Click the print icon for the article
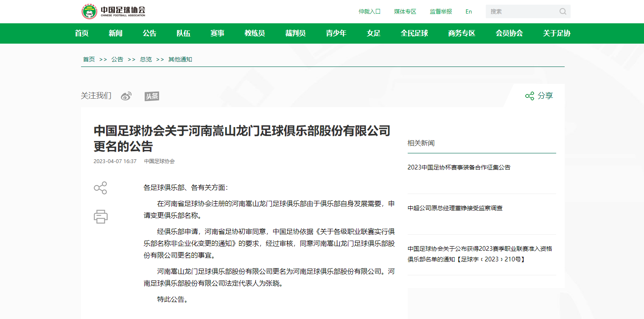This screenshot has width=644, height=319. coord(100,217)
